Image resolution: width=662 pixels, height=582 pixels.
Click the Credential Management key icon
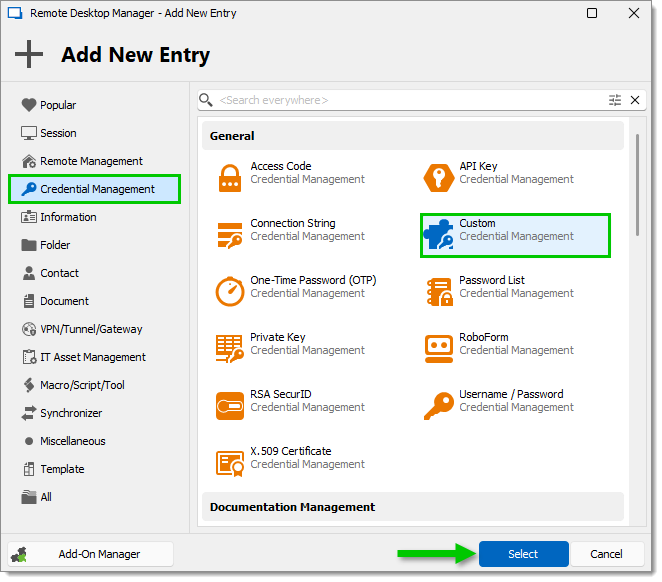click(x=29, y=189)
